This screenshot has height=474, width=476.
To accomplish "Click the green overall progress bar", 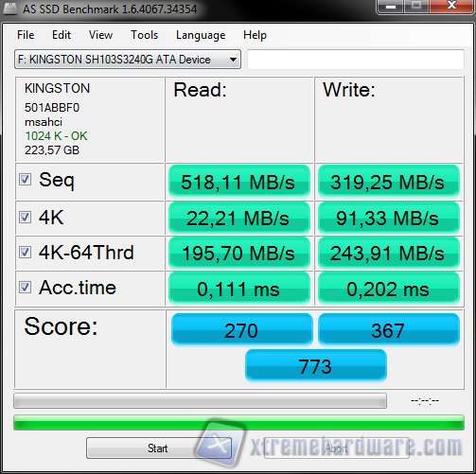I will (x=238, y=423).
